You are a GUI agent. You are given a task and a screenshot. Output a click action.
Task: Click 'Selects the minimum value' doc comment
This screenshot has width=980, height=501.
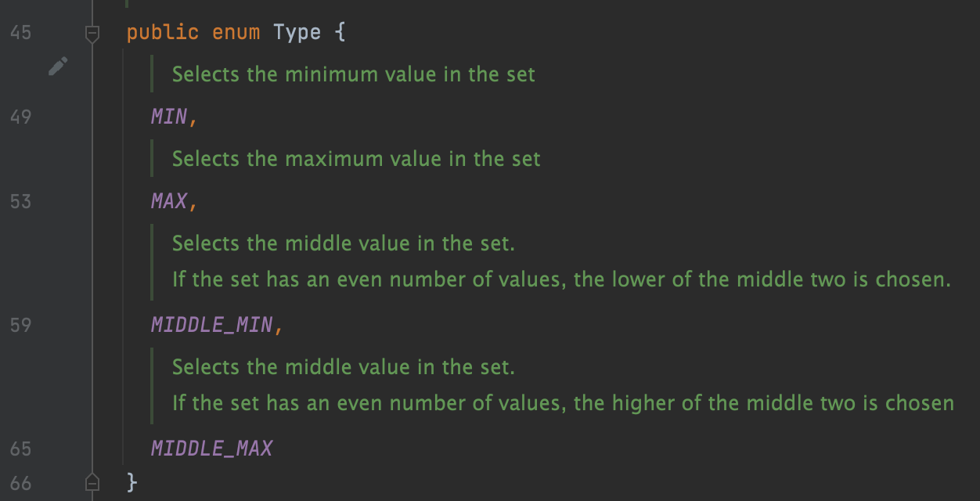(354, 74)
